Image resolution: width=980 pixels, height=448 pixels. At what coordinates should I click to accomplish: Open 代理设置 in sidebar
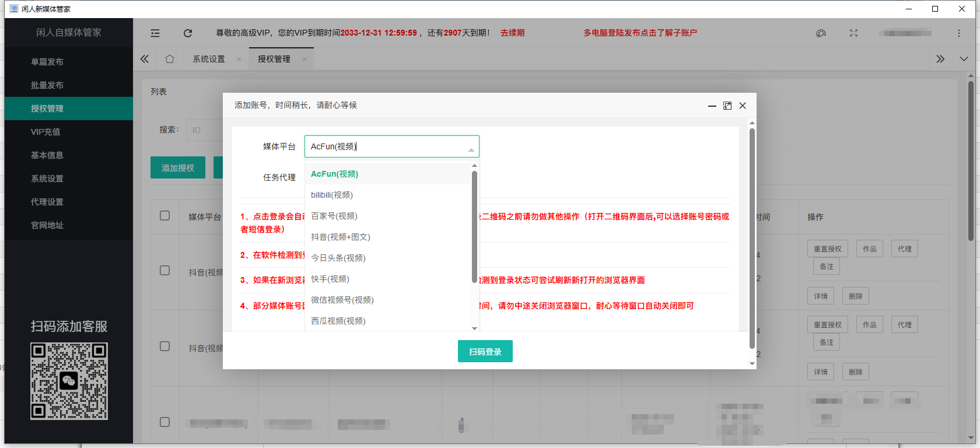tap(69, 202)
